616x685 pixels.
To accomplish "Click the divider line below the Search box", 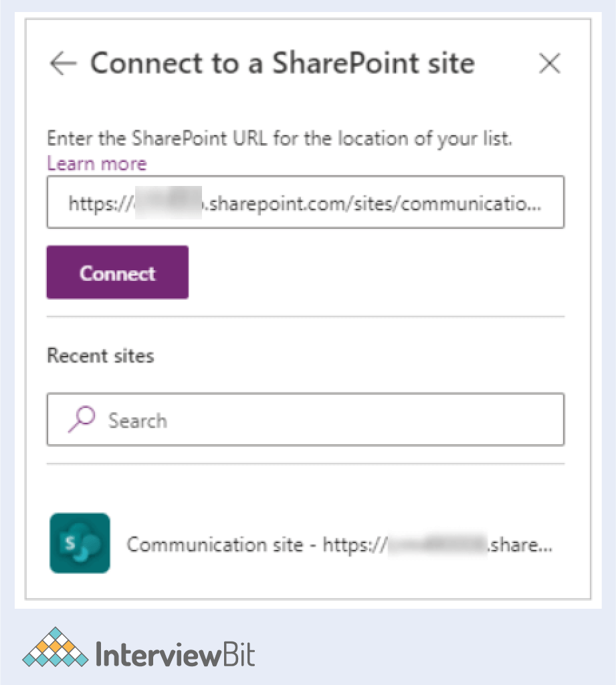I will point(306,464).
